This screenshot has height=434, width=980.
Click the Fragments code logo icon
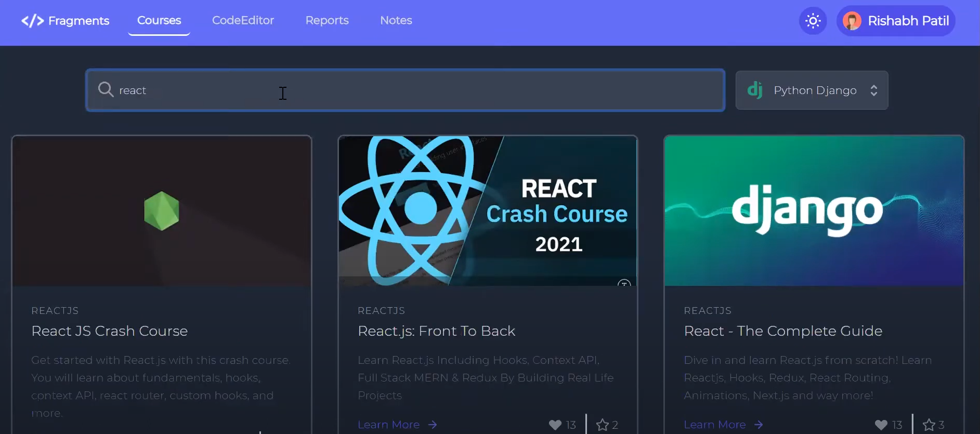(32, 21)
